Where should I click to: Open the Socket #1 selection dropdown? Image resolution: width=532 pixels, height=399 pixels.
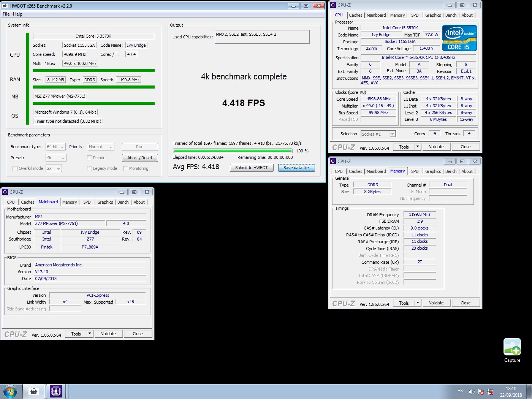(378, 134)
